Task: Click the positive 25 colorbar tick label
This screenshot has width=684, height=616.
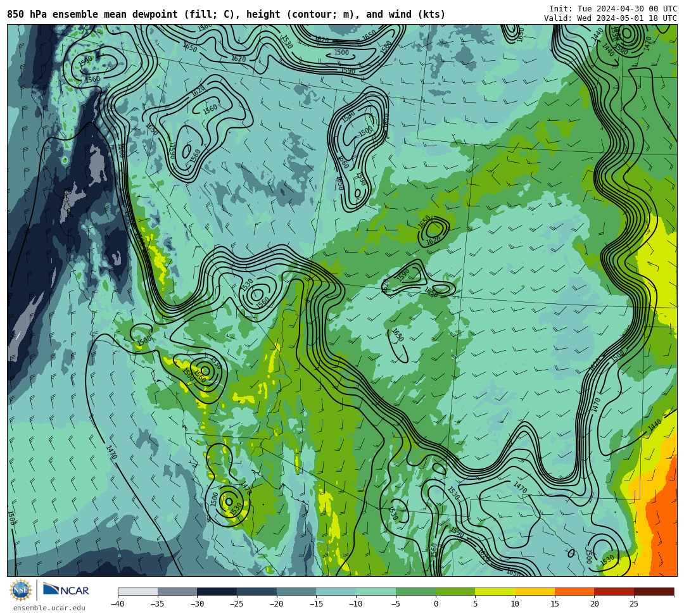Action: pos(634,604)
